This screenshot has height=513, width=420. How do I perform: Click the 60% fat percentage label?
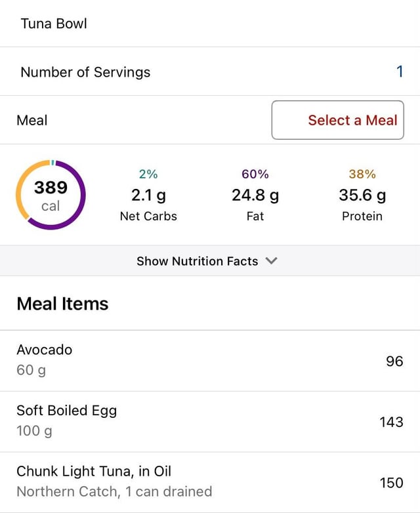(x=255, y=174)
